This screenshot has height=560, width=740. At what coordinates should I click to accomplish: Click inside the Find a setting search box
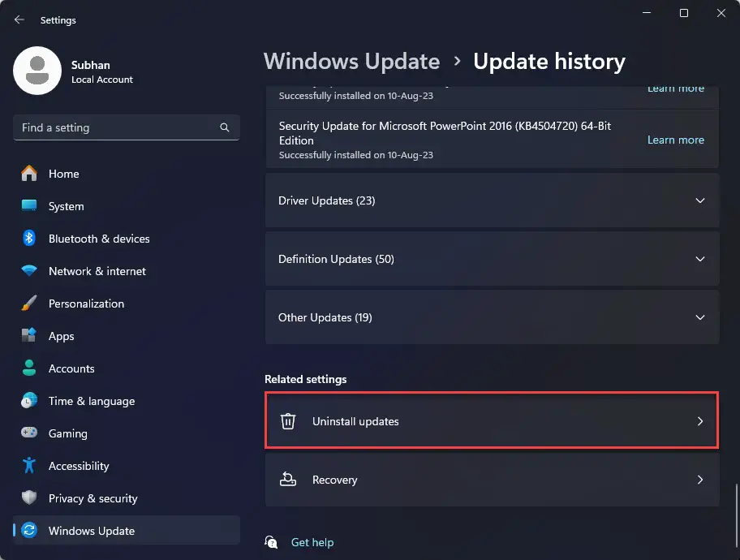pyautogui.click(x=114, y=127)
